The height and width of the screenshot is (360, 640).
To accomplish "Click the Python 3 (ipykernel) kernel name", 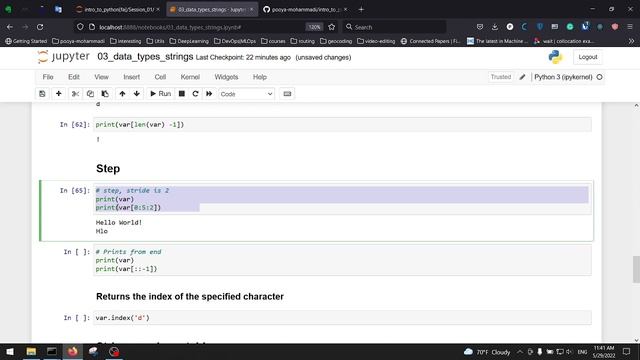I will point(563,77).
